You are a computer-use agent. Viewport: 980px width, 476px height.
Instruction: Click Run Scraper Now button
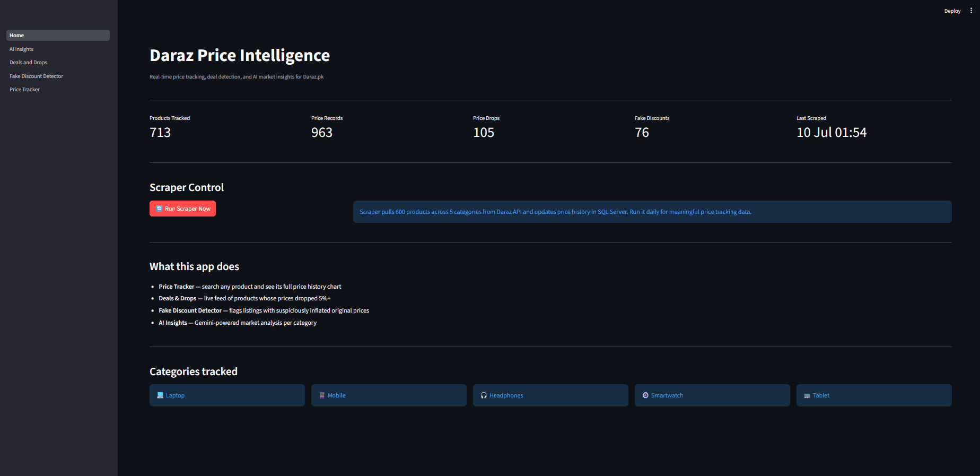pyautogui.click(x=182, y=209)
